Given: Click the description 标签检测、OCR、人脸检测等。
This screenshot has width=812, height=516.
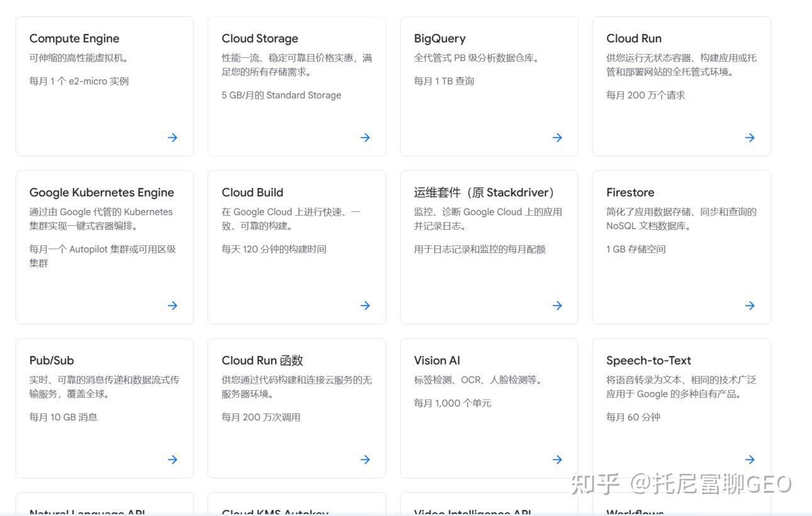Looking at the screenshot, I should click(478, 380).
